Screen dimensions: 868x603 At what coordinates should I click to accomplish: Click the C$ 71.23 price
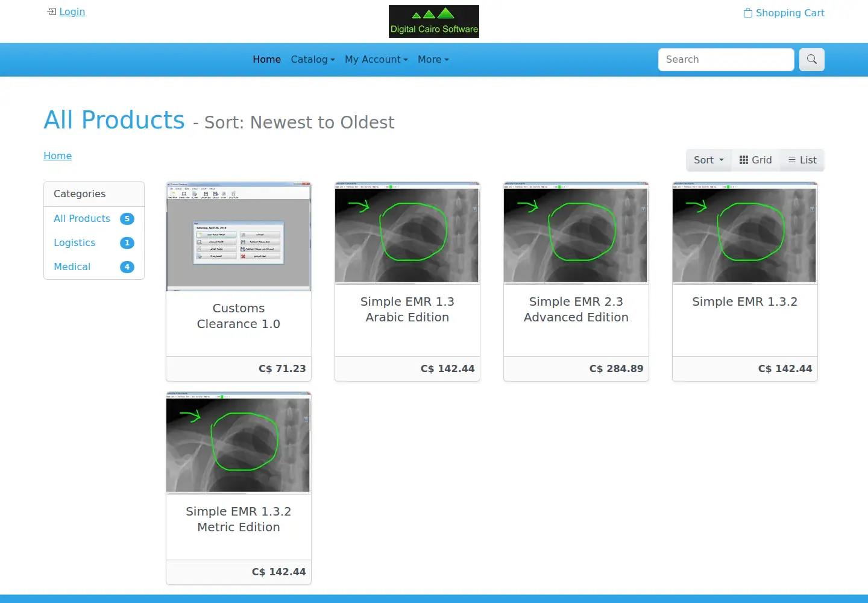[x=282, y=368]
